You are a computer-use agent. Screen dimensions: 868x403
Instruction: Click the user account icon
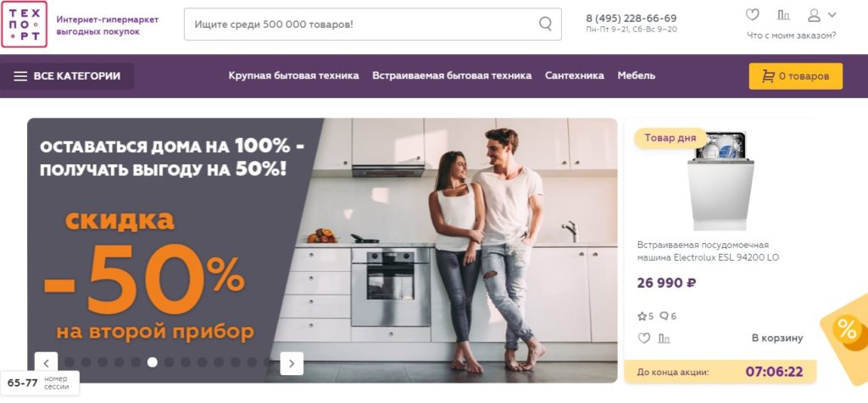(x=814, y=15)
